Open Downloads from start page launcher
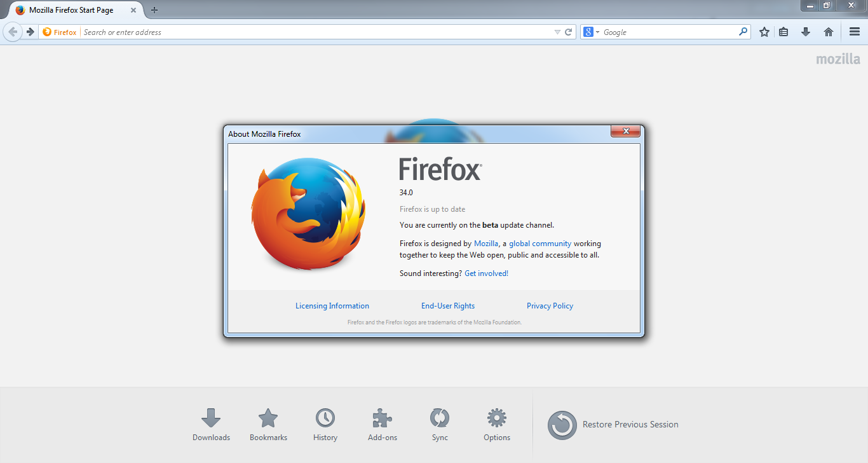 211,425
